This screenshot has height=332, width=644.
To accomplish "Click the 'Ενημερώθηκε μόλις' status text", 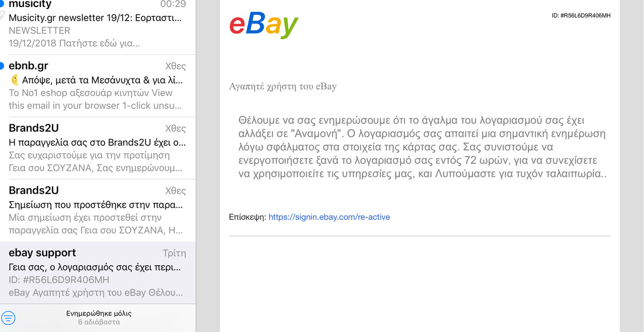I will pos(99,313).
